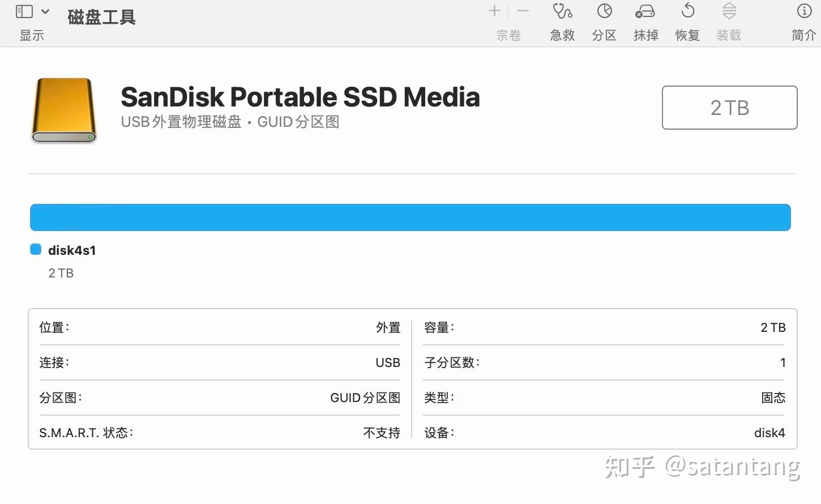Click the blue disk4s1 partition bar
The height and width of the screenshot is (504, 821).
click(x=410, y=217)
